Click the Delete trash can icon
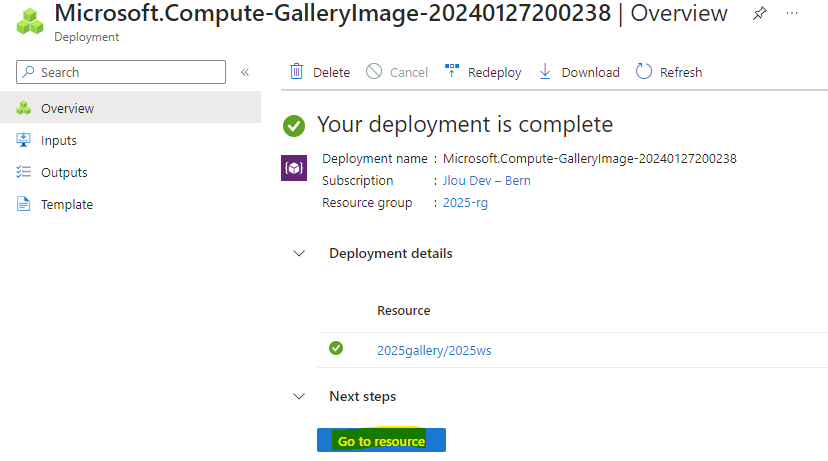Image resolution: width=828 pixels, height=461 pixels. tap(297, 71)
